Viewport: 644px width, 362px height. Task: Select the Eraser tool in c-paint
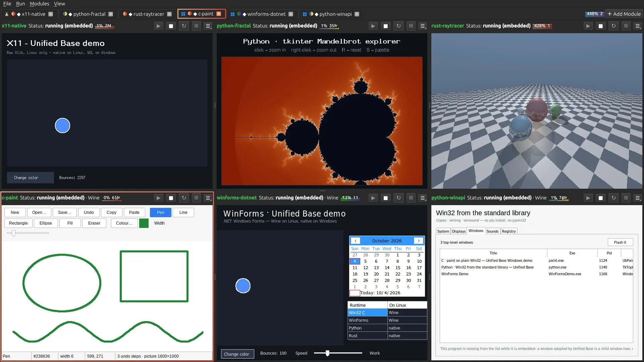click(94, 223)
